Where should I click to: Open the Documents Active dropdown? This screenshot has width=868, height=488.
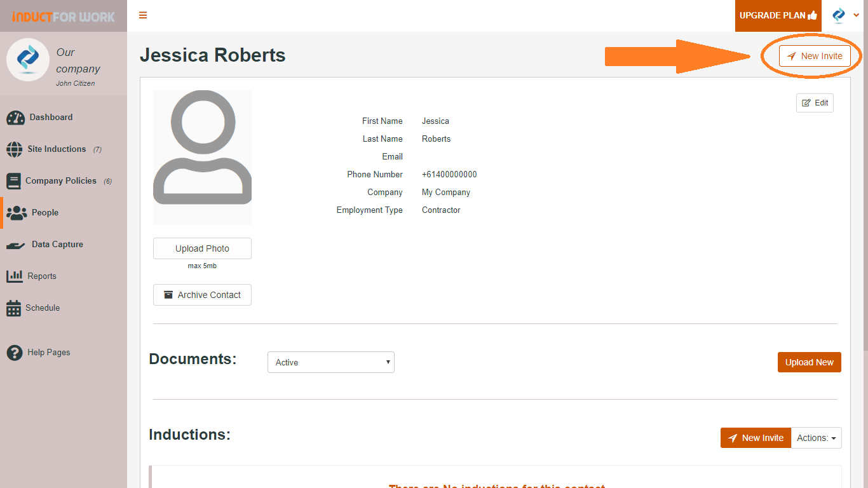tap(331, 362)
